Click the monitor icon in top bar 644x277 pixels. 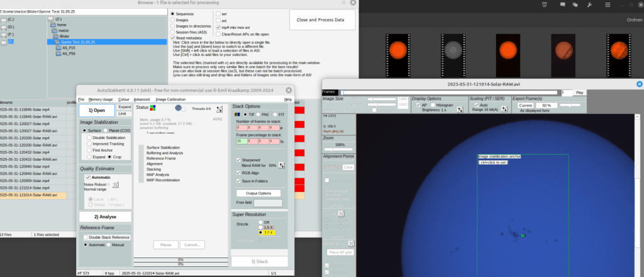click(x=545, y=5)
